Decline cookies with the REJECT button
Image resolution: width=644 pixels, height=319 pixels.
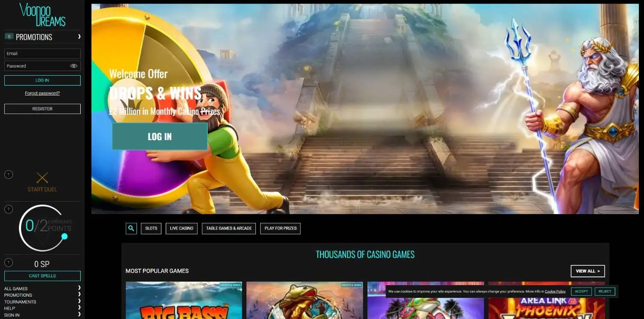[605, 291]
